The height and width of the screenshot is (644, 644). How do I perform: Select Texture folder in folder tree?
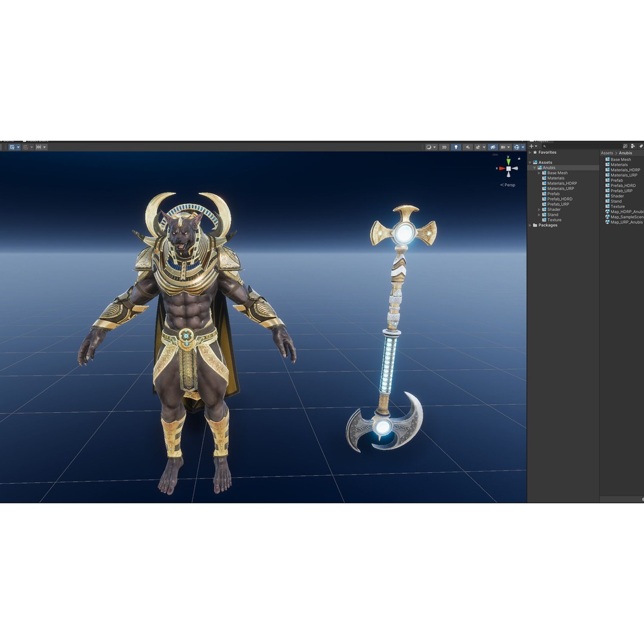pos(554,219)
